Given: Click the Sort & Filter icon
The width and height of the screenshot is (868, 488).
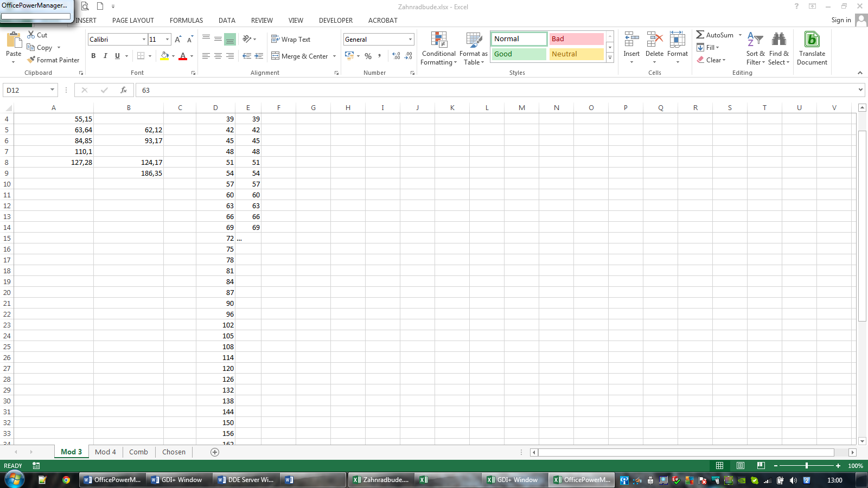Looking at the screenshot, I should tap(755, 40).
